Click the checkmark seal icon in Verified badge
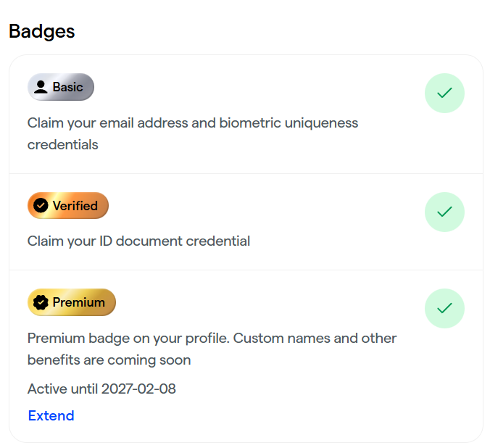This screenshot has height=448, width=490. pyautogui.click(x=41, y=206)
